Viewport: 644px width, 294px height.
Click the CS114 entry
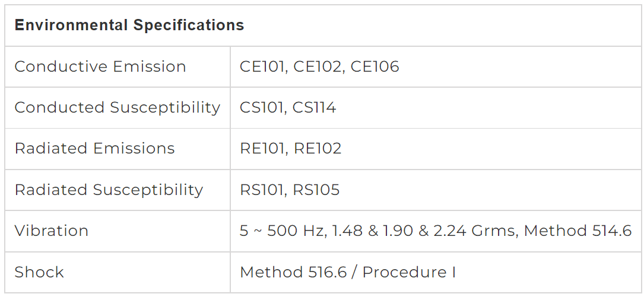[x=314, y=107]
